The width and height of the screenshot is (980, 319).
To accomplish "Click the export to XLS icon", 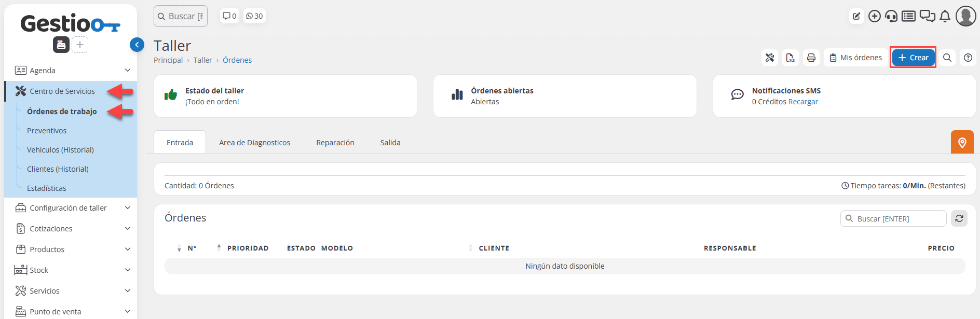I will [790, 58].
